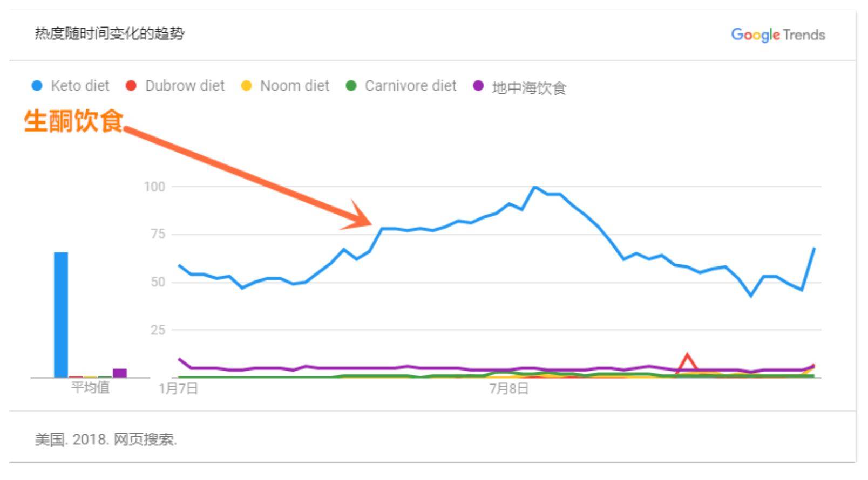Click the red Dubrow diet spike on chart
Image resolution: width=868 pixels, height=480 pixels.
click(687, 362)
